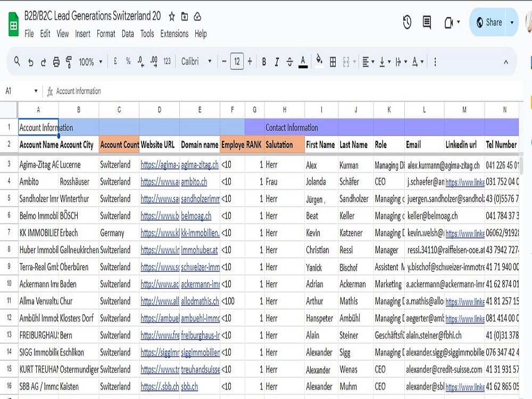Open the horizontal align dropdown

point(368,62)
